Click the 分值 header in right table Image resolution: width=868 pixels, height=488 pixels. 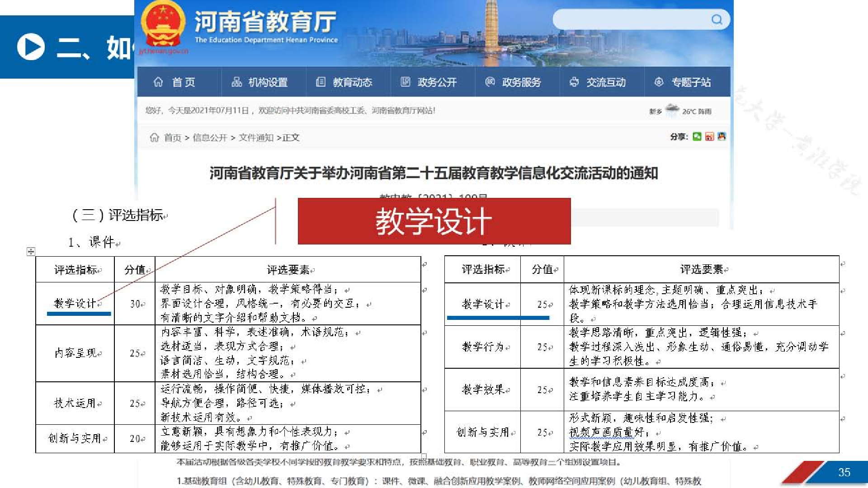[542, 269]
